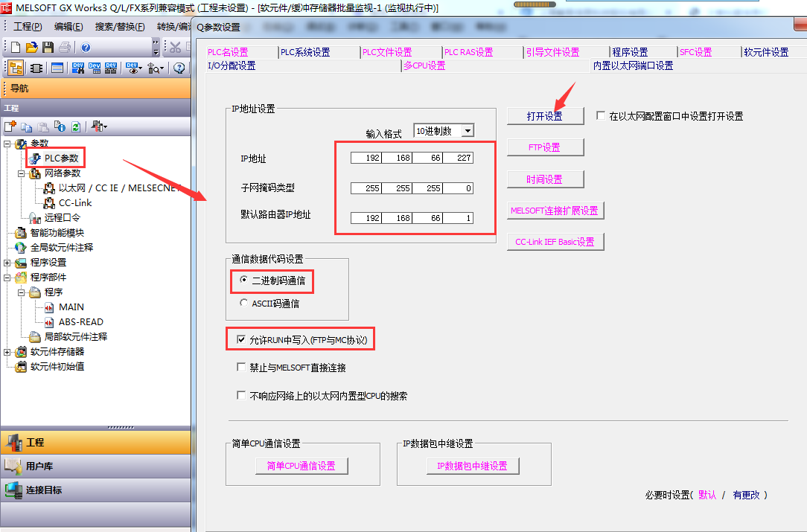Switch to the PLC系统设置 tab
Viewport: 807px width, 532px height.
[305, 52]
